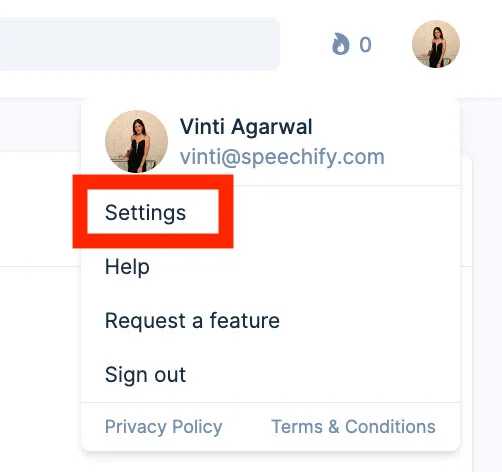The width and height of the screenshot is (502, 472).
Task: Click the Conditions text in the footer
Action: click(x=390, y=427)
